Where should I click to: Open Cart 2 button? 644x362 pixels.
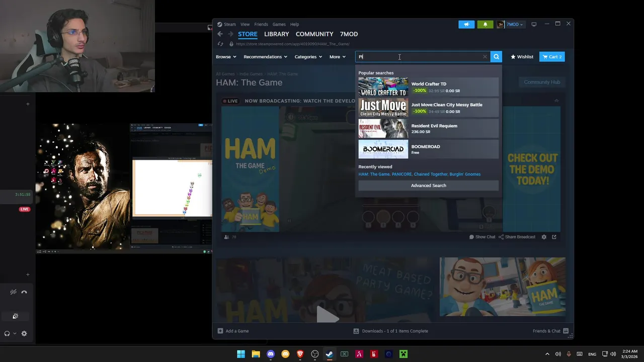(x=552, y=57)
